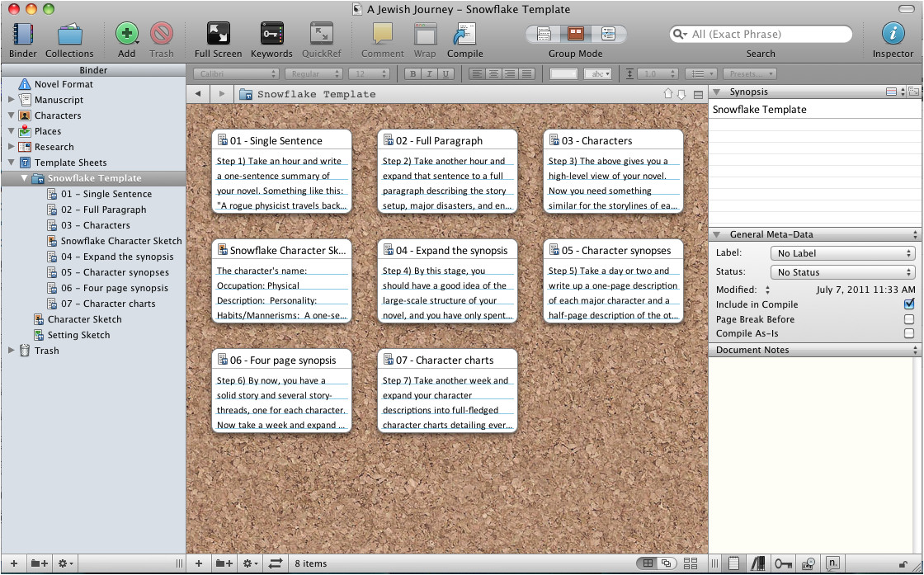Viewport: 924px width, 575px height.
Task: Add new card in corkboard footer
Action: coord(199,563)
